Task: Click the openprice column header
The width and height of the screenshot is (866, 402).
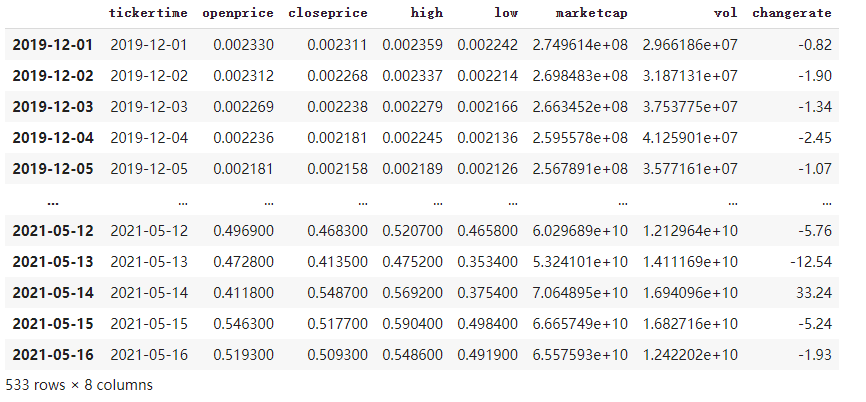Action: 237,13
